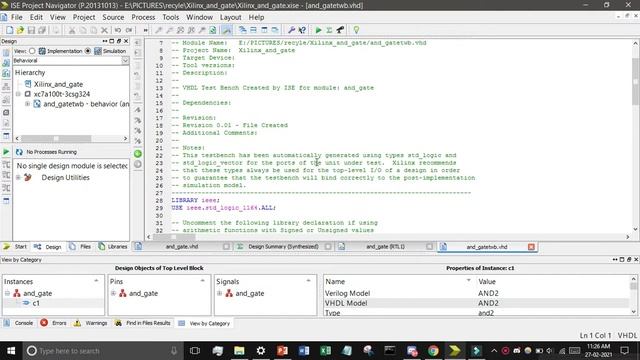Select Xilinx_and_gate in Hierarchy
The height and width of the screenshot is (360, 640).
coord(58,84)
